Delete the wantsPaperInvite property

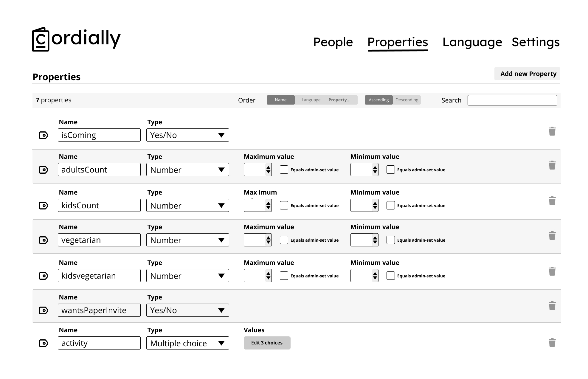pos(552,306)
